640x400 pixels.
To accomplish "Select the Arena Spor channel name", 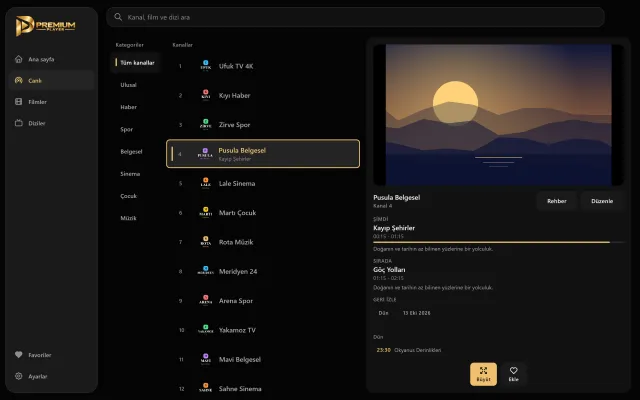I will 236,301.
